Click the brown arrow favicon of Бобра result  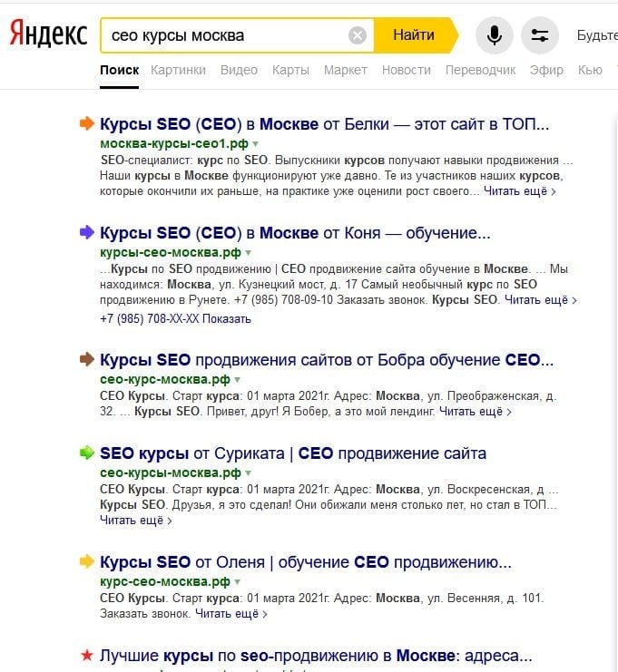[x=86, y=359]
